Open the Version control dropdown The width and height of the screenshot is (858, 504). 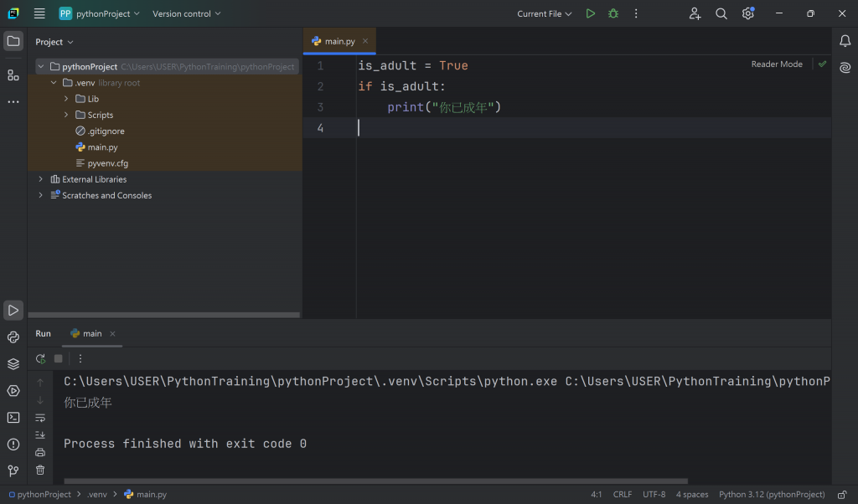(x=187, y=13)
